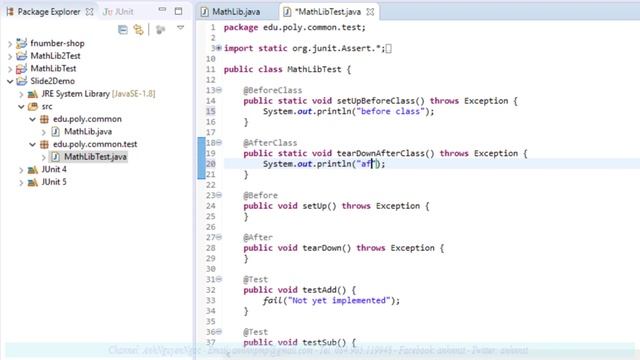Screen dimensions: 640x360
Task: Expand the JUnit 4 library
Action: [21, 170]
